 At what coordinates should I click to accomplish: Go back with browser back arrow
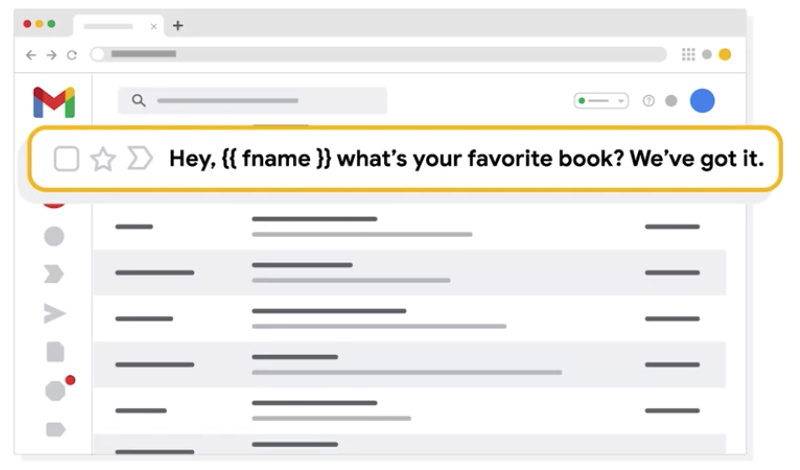31,55
